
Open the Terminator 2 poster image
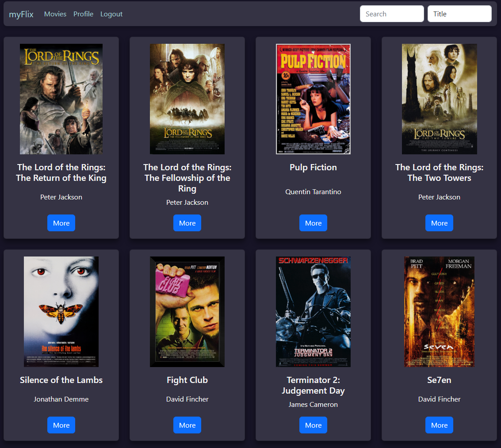pos(313,311)
